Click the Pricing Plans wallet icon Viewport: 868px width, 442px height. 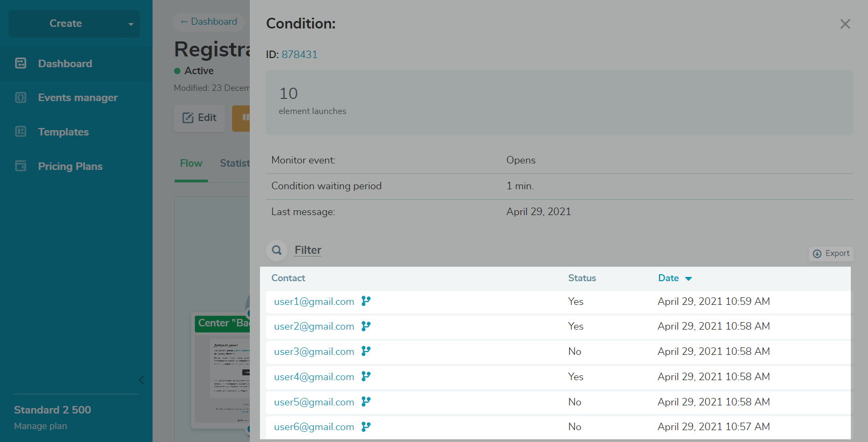pos(21,166)
